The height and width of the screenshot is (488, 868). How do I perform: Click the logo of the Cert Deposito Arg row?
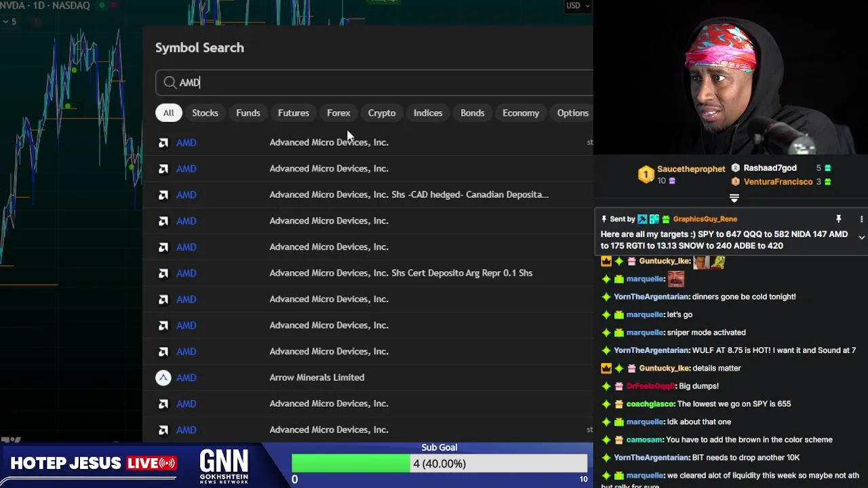[163, 273]
